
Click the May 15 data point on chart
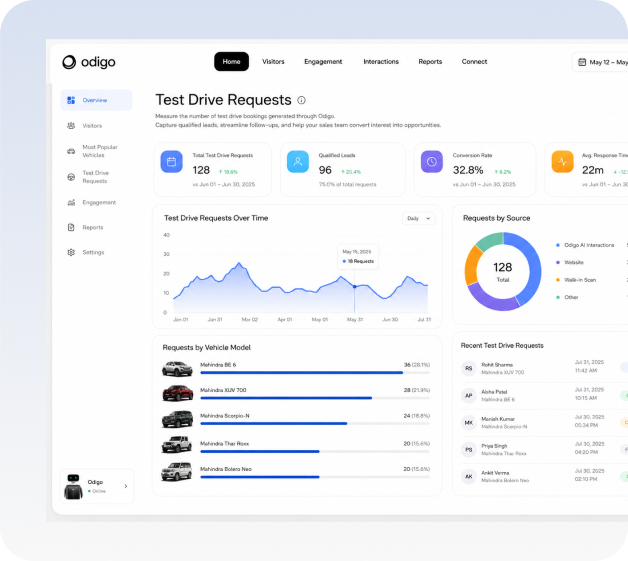click(354, 287)
